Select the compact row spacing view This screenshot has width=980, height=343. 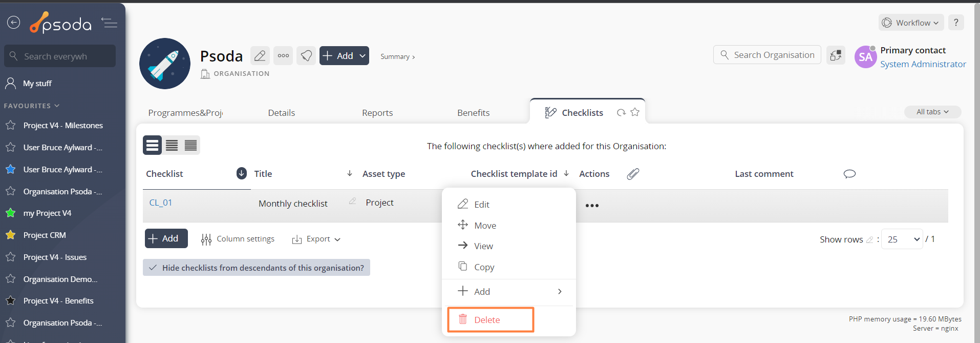click(x=190, y=145)
